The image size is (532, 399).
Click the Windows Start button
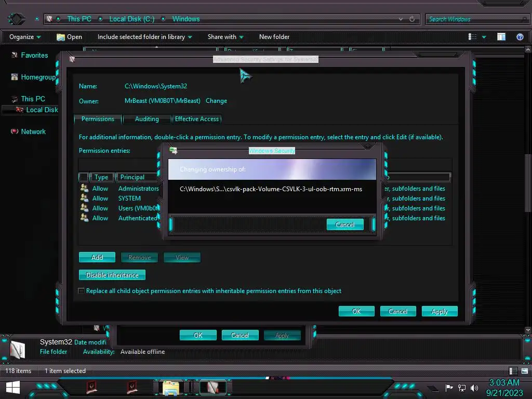[13, 387]
